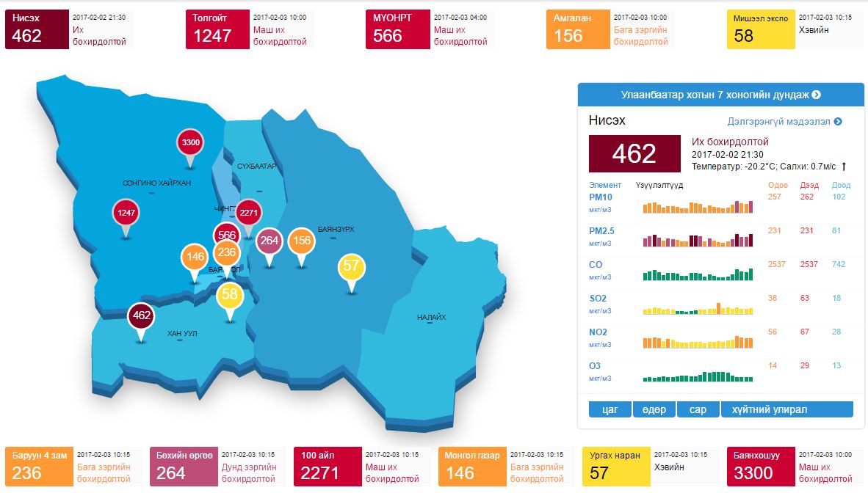Select the yellow 57 map pin
Screen dimensions: 868x504
(352, 266)
